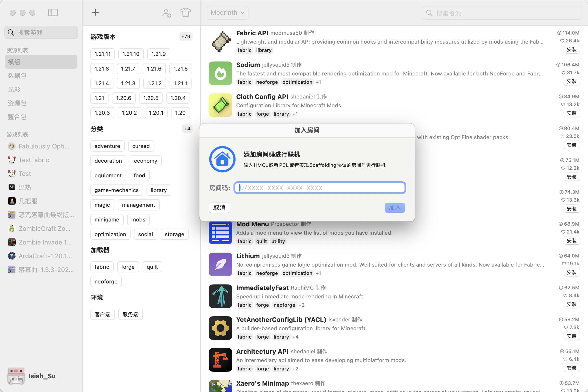
Task: Toggle the sidebar panel icon
Action: (53, 12)
